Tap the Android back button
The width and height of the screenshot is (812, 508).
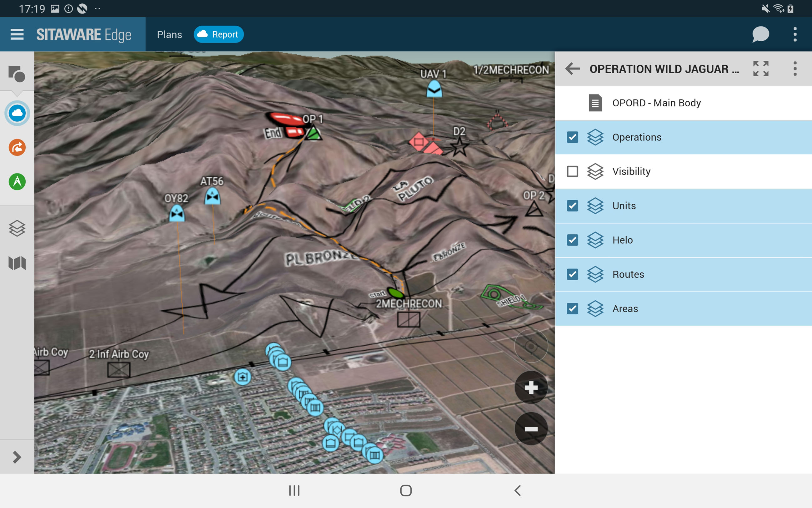517,490
